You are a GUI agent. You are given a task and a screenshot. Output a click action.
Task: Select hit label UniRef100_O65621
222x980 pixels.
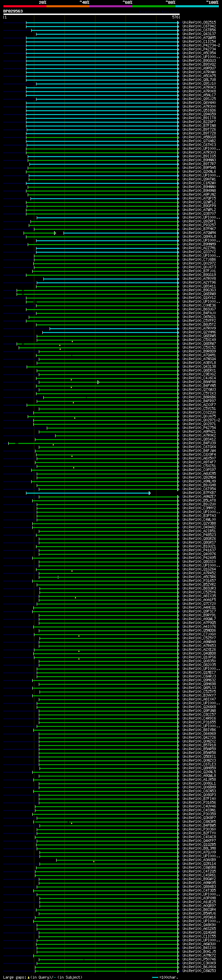pos(199,317)
